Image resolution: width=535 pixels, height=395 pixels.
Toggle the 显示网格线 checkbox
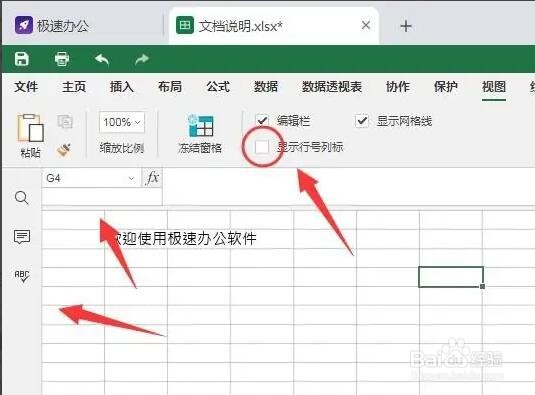(362, 121)
